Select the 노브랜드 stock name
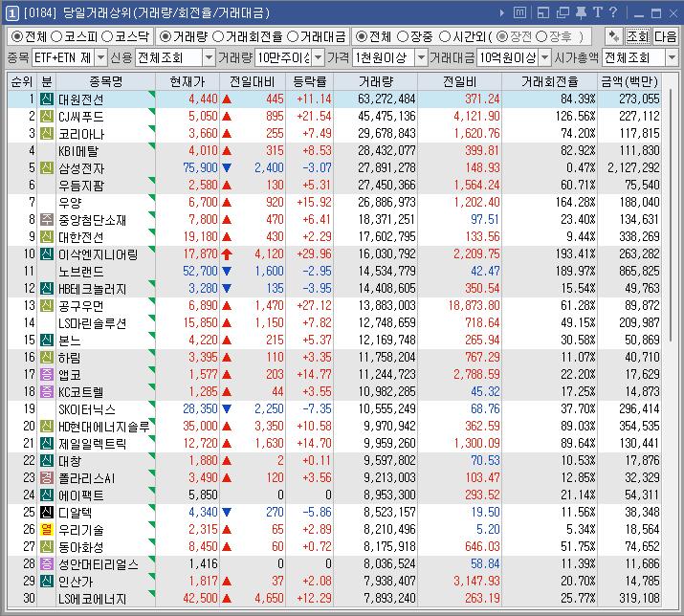 (81, 272)
